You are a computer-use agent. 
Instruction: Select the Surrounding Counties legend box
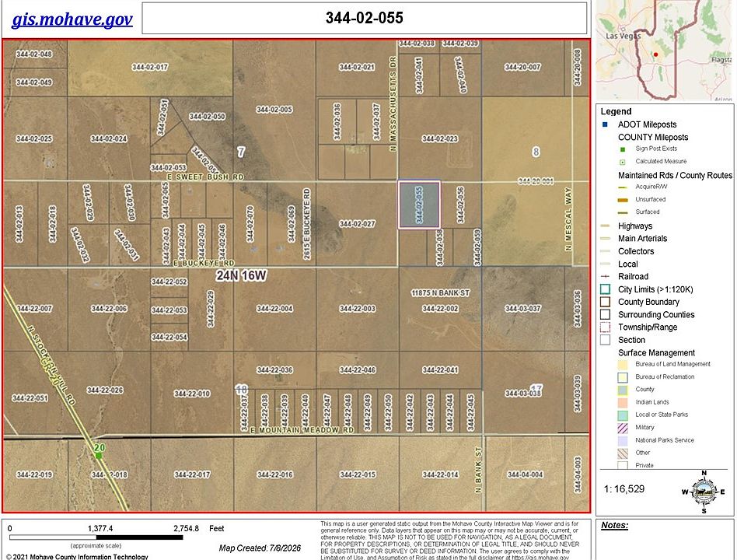coord(605,314)
